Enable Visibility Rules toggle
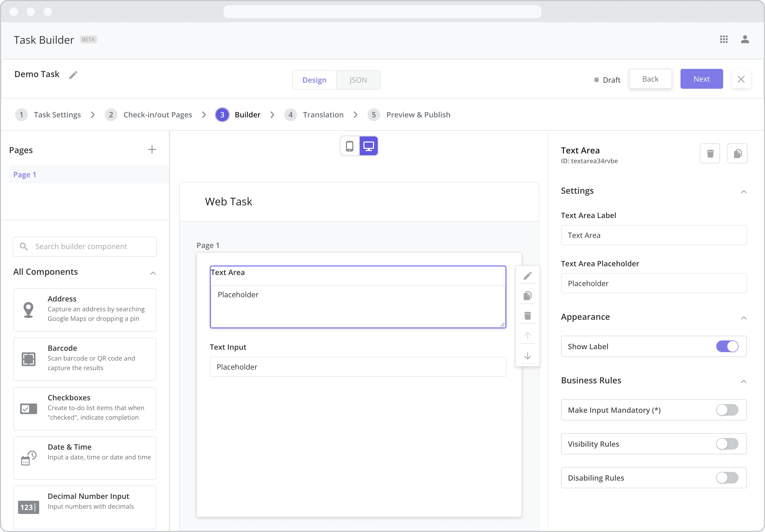Screen dimensions: 765x532 [727, 444]
